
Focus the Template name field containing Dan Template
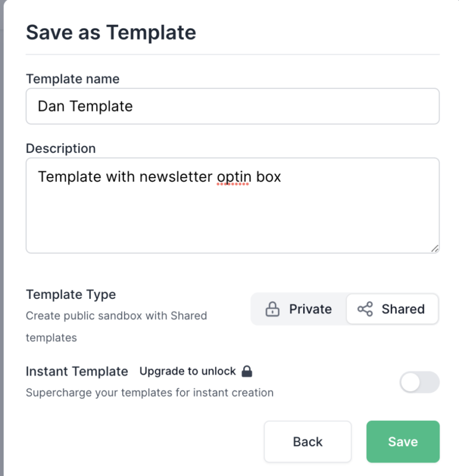click(x=233, y=106)
